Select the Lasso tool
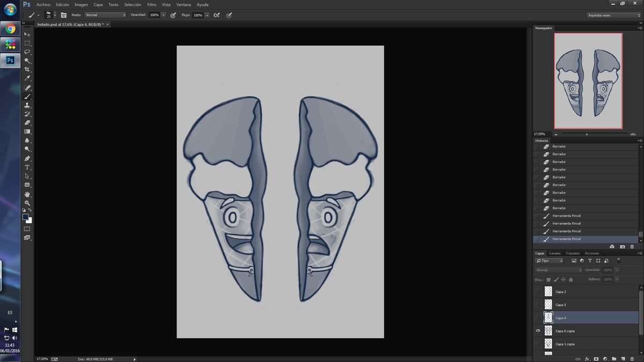Image resolution: width=644 pixels, height=362 pixels. pos(27,52)
